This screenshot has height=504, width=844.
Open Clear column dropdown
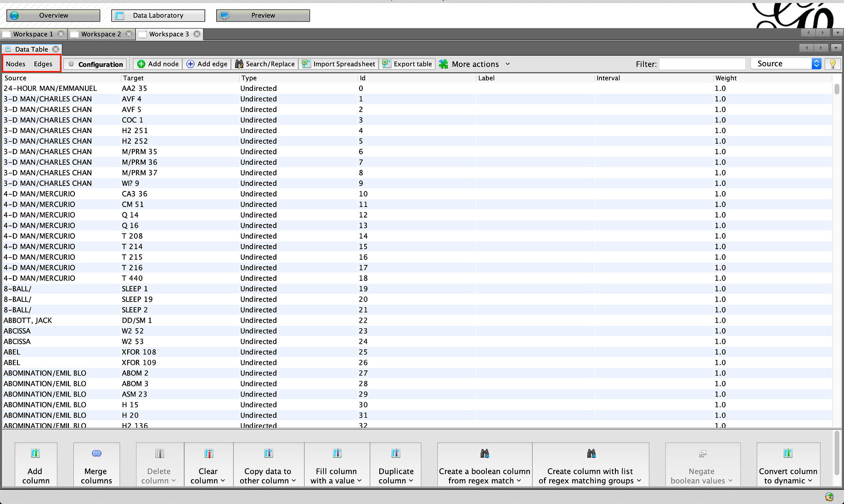208,465
